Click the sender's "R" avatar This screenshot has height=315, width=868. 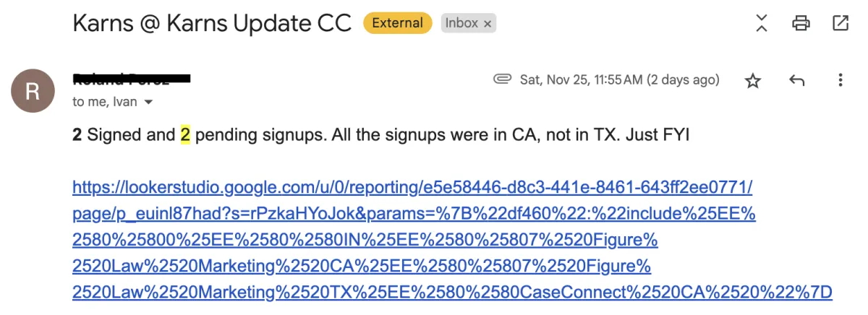(x=33, y=92)
